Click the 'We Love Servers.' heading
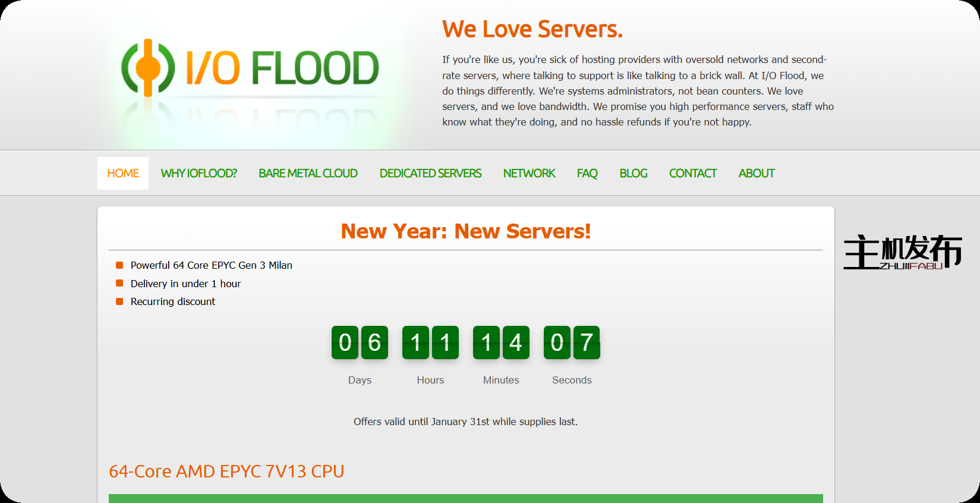 point(532,29)
